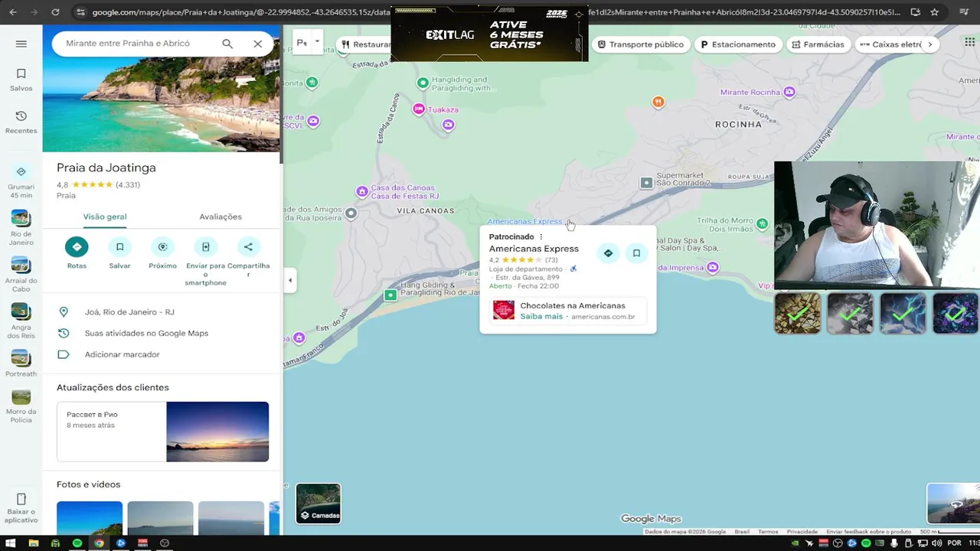980x551 pixels.
Task: Open Arraial do Cabo recent place
Action: [x=21, y=275]
